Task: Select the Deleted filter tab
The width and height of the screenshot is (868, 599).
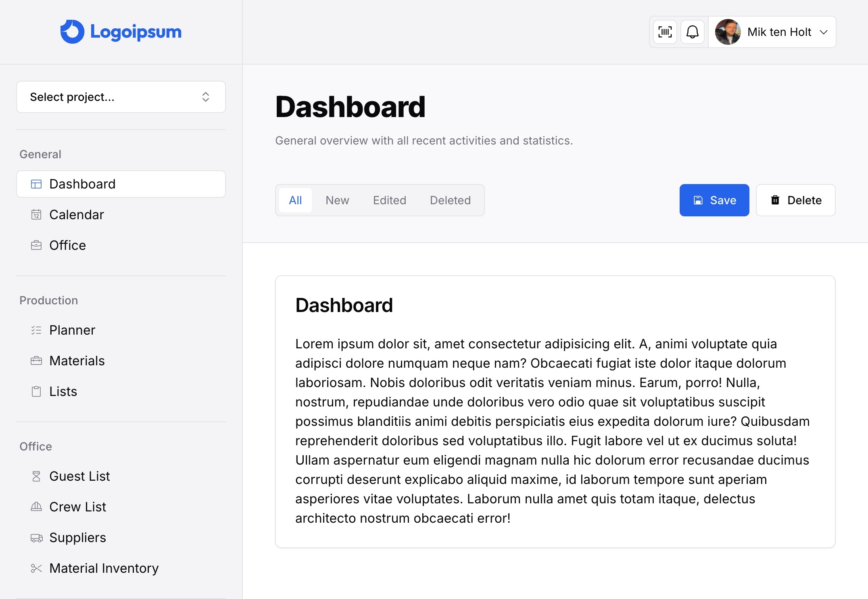Action: click(451, 200)
